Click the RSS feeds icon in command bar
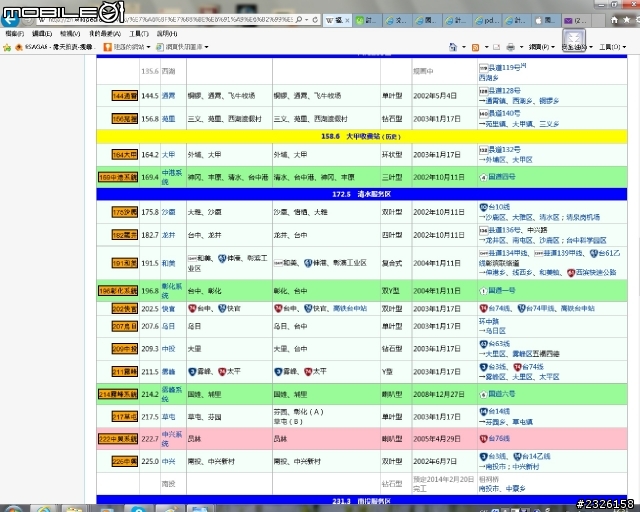 click(x=476, y=47)
